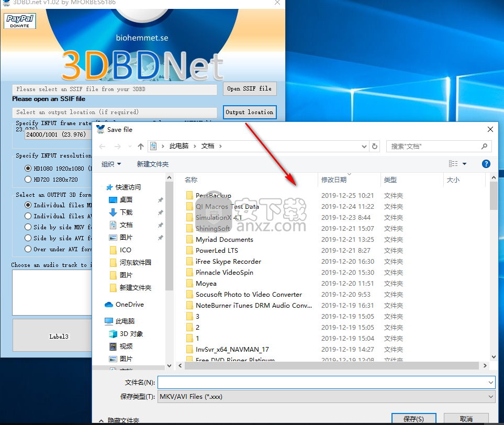
Task: Click the Moyea folder icon
Action: click(x=189, y=284)
